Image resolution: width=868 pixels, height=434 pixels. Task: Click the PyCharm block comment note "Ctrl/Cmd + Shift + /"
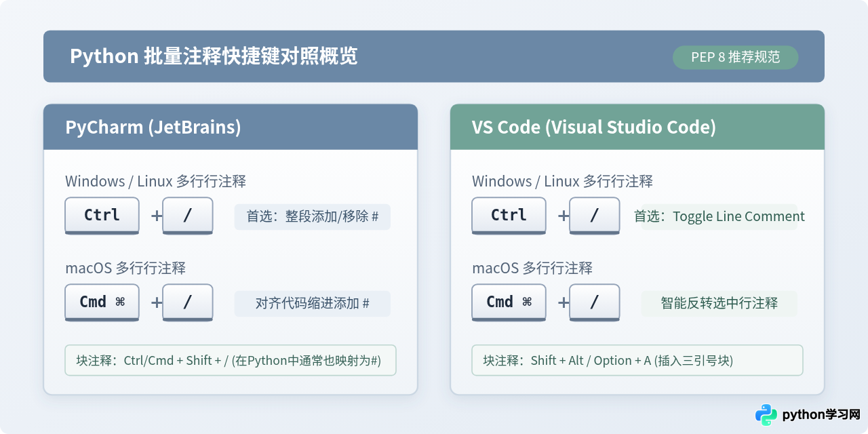point(231,360)
